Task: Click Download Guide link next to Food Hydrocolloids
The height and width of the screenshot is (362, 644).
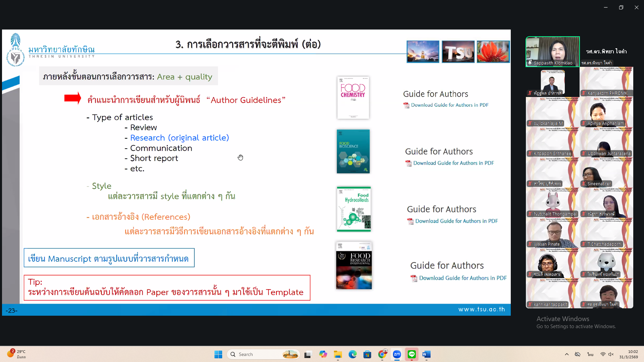Action: tap(456, 221)
